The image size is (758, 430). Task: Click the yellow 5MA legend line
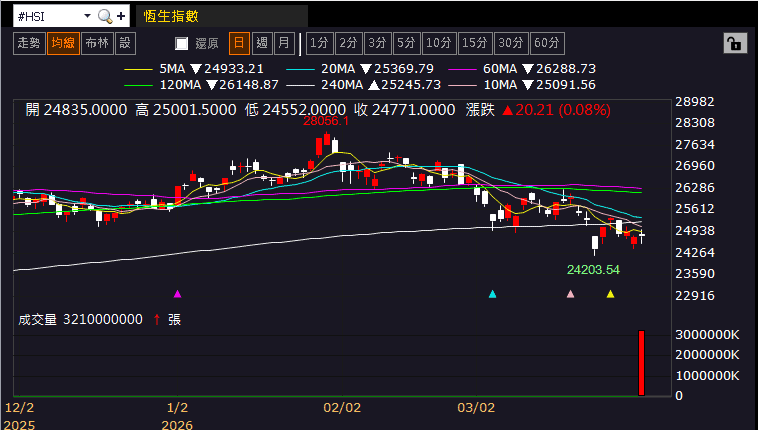tap(138, 70)
